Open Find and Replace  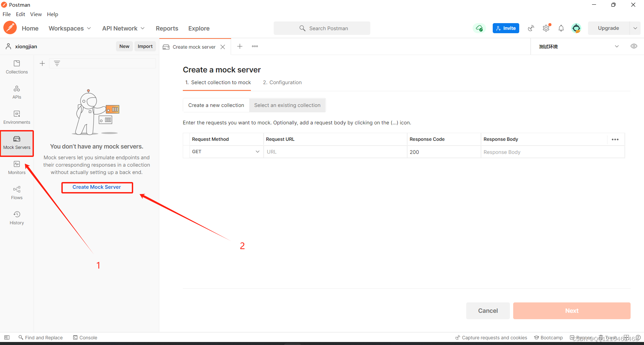[41, 338]
